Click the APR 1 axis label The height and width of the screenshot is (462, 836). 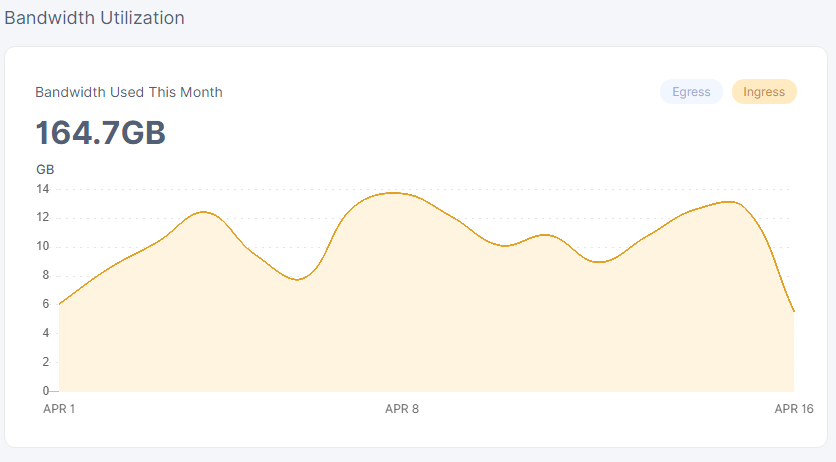click(x=59, y=409)
